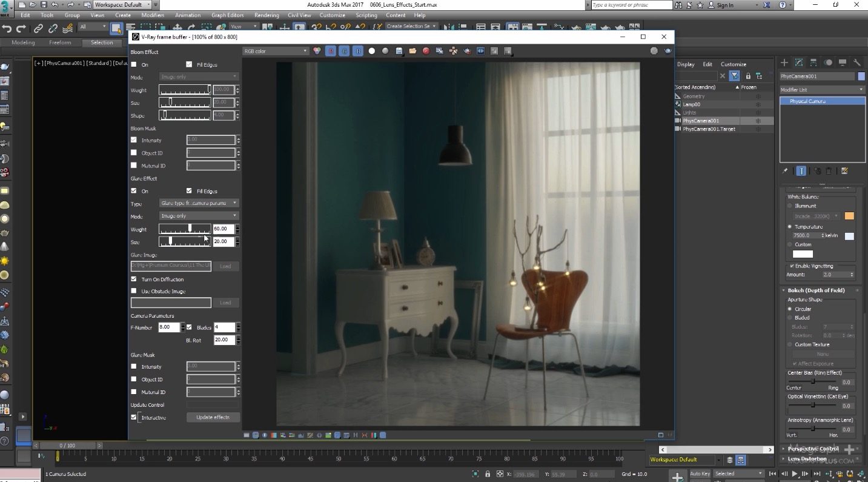Open the Glare Type dropdown

click(x=199, y=203)
